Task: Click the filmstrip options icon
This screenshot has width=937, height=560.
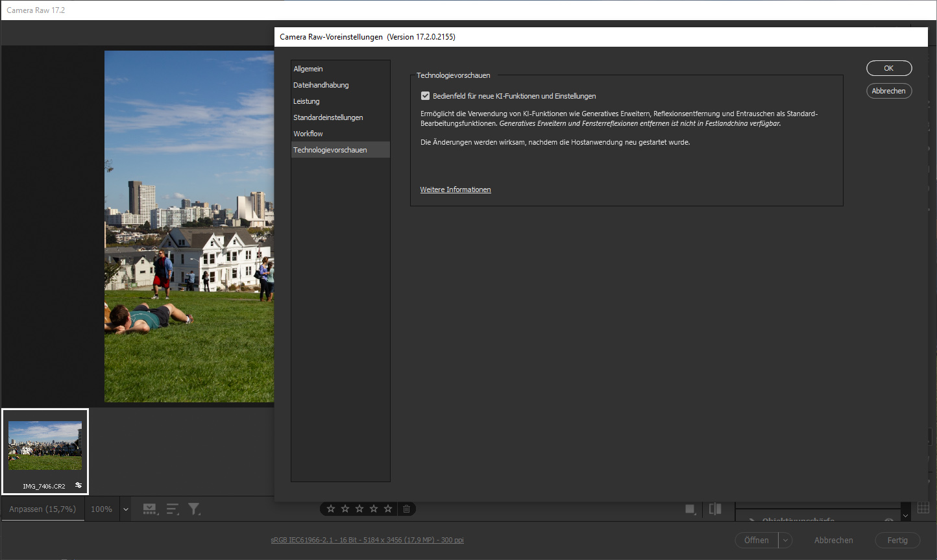Action: [150, 509]
